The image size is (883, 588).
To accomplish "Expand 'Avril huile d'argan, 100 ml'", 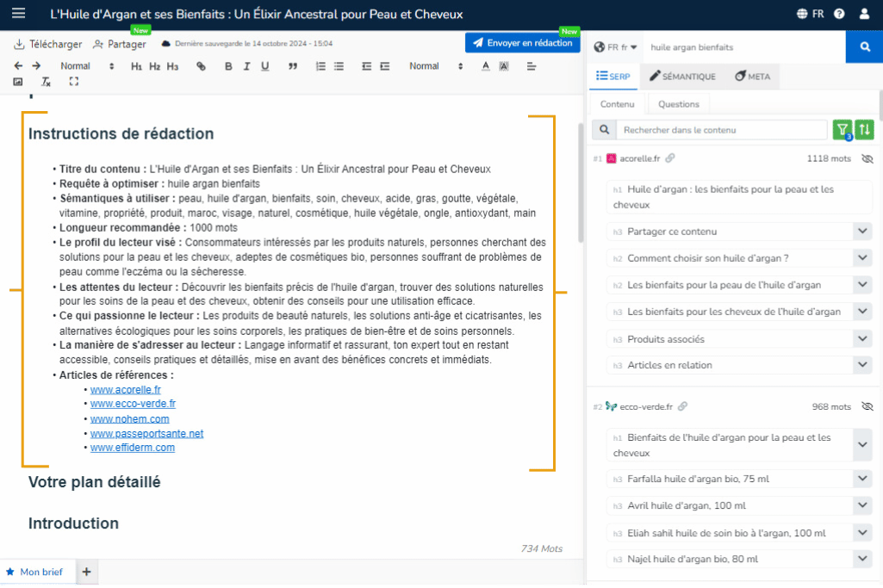I will pyautogui.click(x=862, y=506).
